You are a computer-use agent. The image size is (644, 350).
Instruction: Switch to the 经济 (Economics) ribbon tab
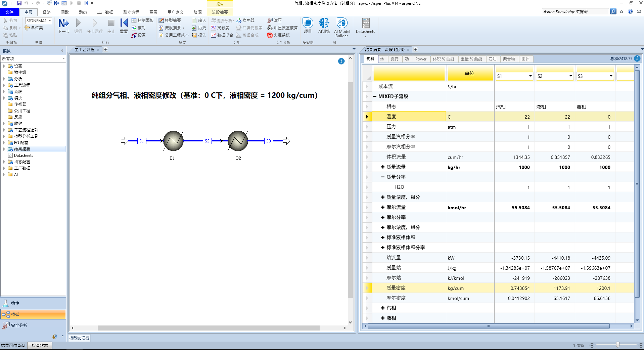coord(47,12)
